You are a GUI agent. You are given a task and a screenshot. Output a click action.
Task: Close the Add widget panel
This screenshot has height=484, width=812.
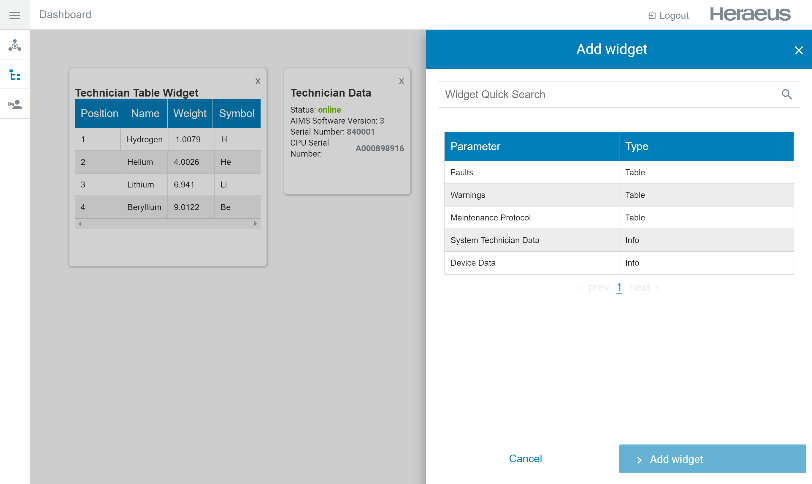tap(798, 50)
